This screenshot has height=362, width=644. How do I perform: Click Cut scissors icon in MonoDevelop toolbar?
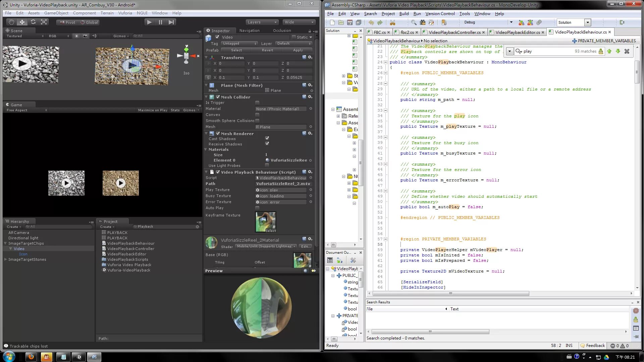click(392, 22)
